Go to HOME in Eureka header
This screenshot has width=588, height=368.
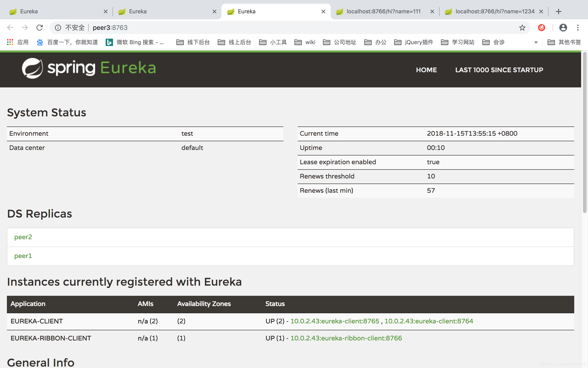click(426, 70)
